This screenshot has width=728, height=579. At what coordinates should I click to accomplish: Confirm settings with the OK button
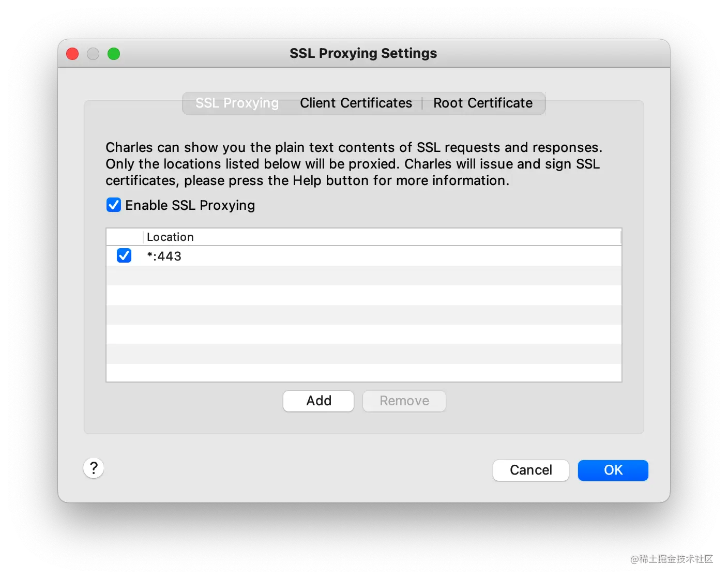[613, 470]
